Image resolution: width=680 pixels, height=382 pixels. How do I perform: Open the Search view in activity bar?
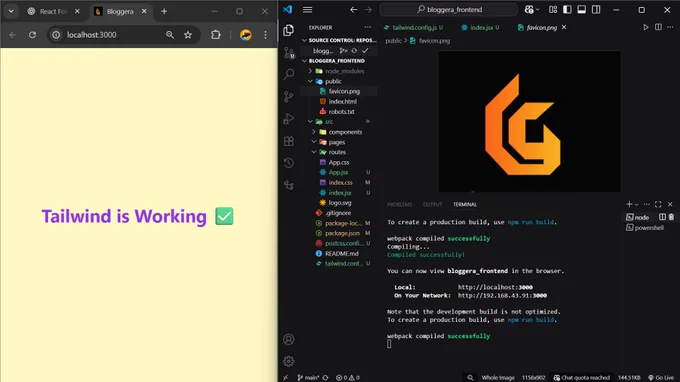288,74
